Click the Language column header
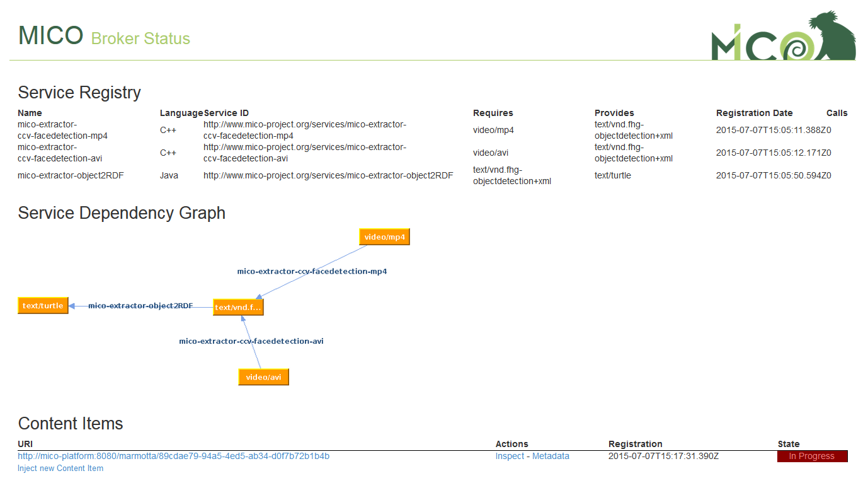 (x=181, y=113)
